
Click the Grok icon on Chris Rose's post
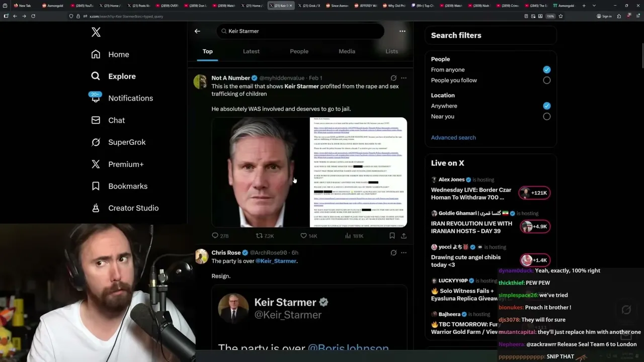point(393,252)
